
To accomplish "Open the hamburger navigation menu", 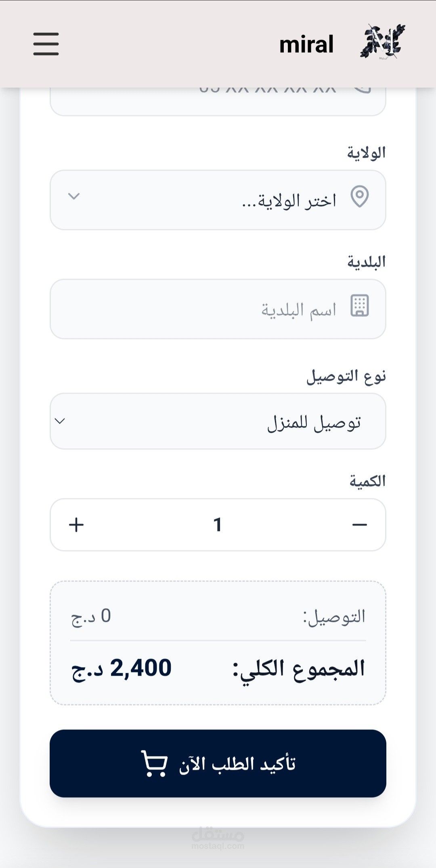I will [46, 44].
